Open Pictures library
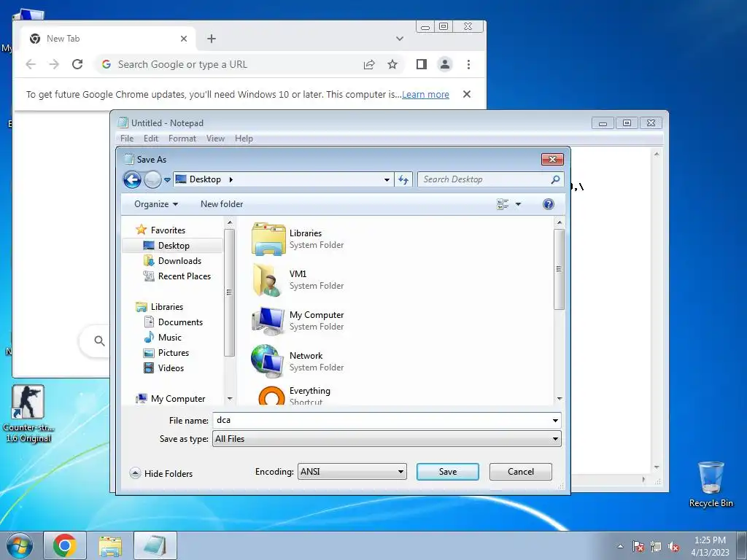The width and height of the screenshot is (747, 560). (x=174, y=353)
